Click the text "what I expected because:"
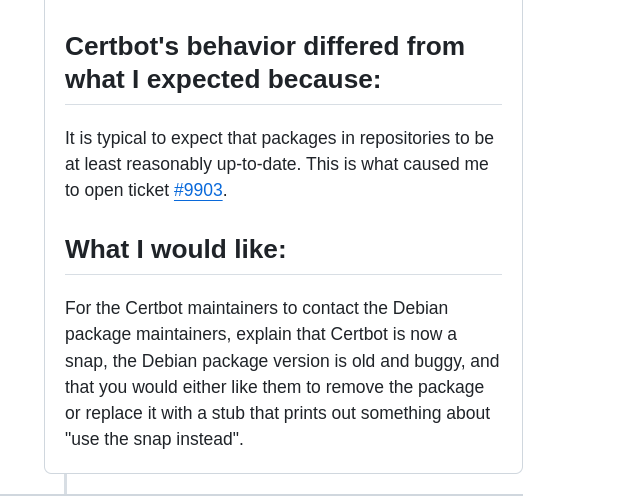The height and width of the screenshot is (498, 640). pyautogui.click(x=223, y=79)
